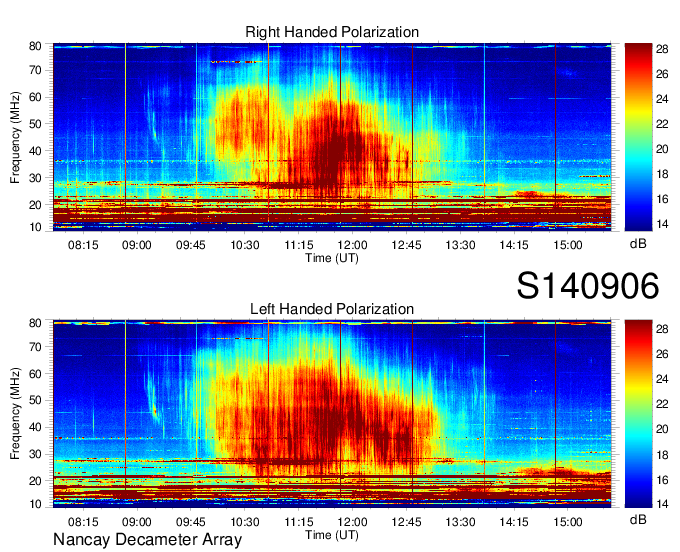
Task: Click the 70 MHz tick on the bottom plot
Action: [x=35, y=346]
